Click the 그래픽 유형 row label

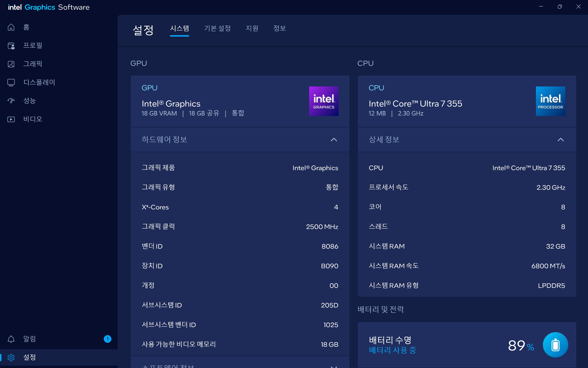coord(158,187)
